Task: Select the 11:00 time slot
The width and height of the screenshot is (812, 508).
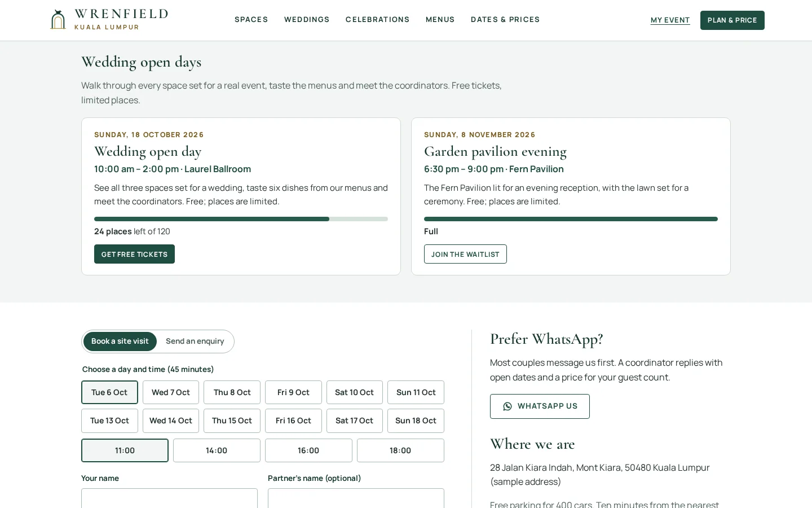Action: [x=125, y=450]
